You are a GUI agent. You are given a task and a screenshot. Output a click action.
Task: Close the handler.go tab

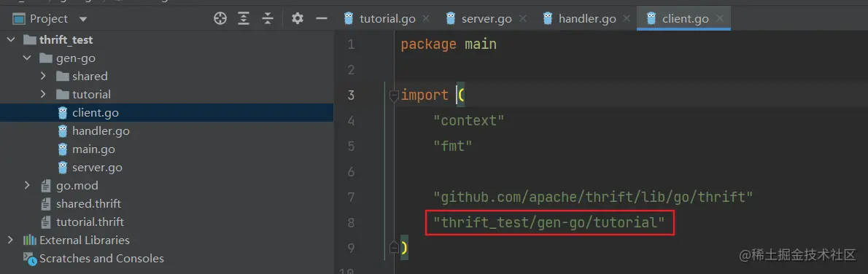[627, 19]
